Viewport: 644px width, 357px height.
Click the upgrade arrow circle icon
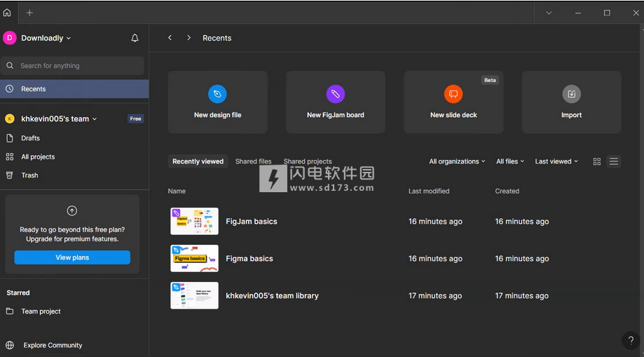(x=72, y=210)
